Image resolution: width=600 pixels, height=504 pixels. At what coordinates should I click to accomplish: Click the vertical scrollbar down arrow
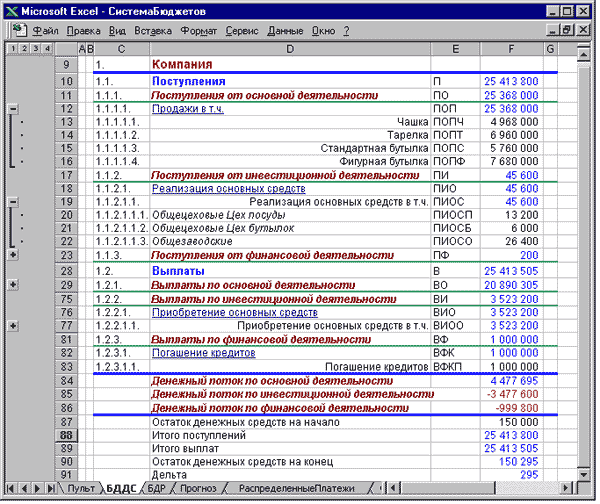point(584,474)
